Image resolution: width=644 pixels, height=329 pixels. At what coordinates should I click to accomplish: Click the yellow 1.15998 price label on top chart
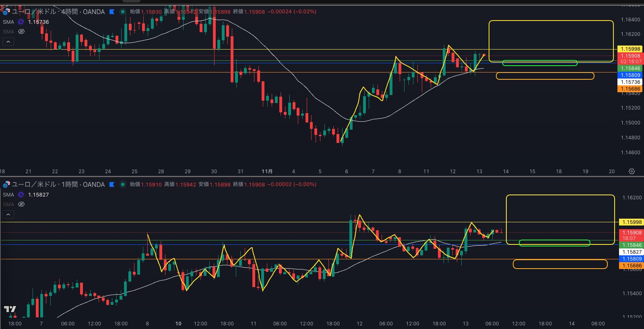tap(630, 49)
